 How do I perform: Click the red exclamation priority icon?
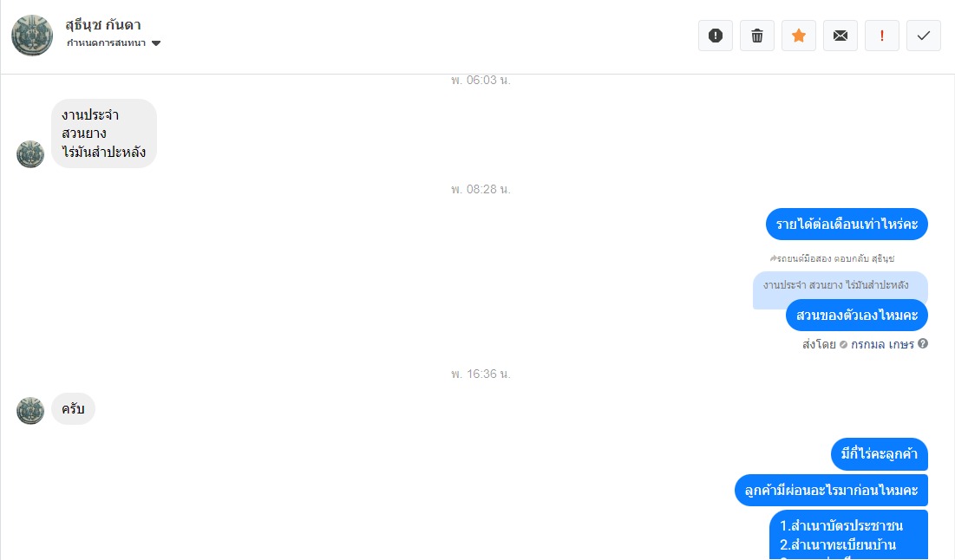tap(882, 36)
